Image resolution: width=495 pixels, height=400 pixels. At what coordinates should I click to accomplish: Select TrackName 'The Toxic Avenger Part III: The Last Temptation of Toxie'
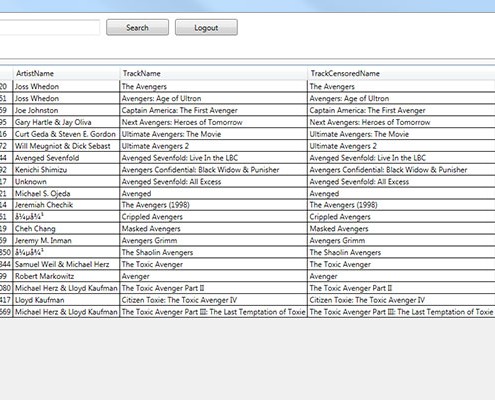(x=213, y=312)
